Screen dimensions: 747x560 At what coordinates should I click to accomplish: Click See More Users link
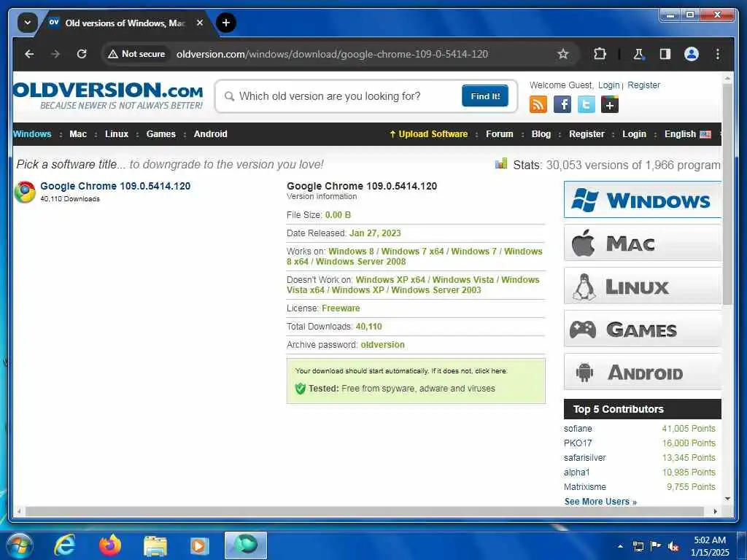click(x=600, y=502)
